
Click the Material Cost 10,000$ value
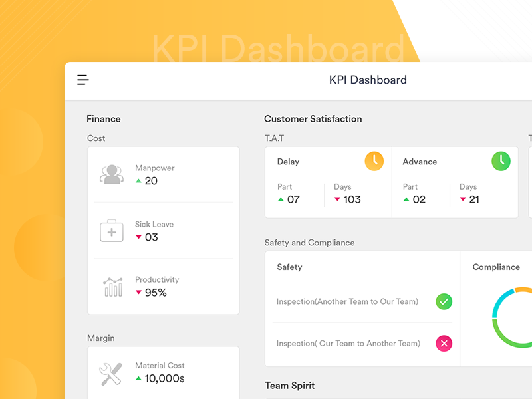[164, 378]
